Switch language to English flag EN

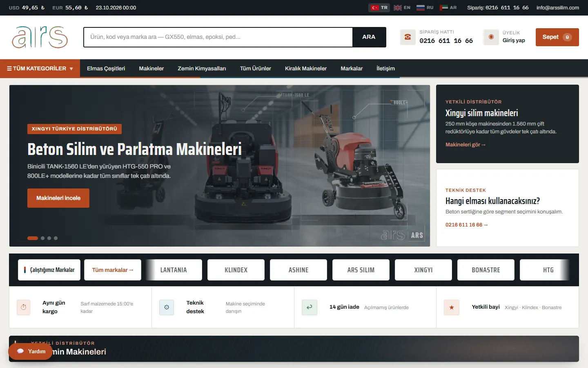[402, 8]
